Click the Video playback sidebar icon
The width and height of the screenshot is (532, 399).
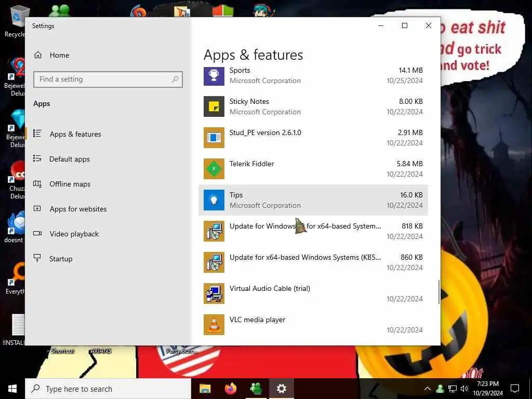point(37,233)
